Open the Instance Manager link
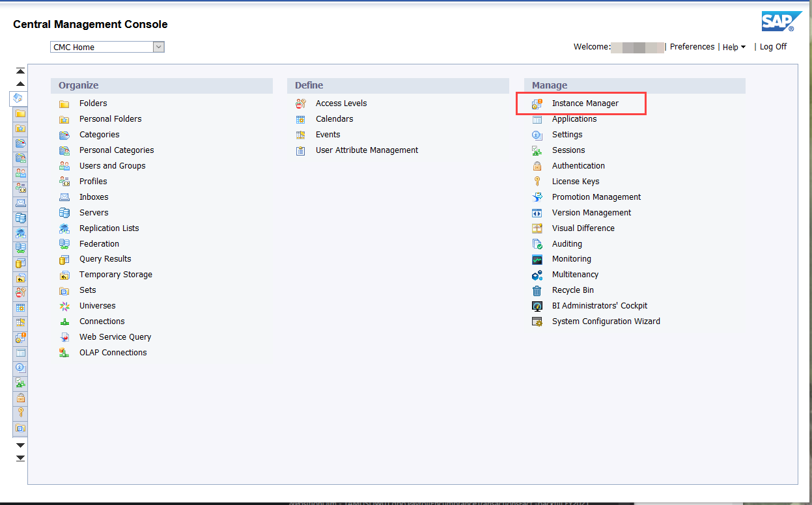 click(585, 103)
